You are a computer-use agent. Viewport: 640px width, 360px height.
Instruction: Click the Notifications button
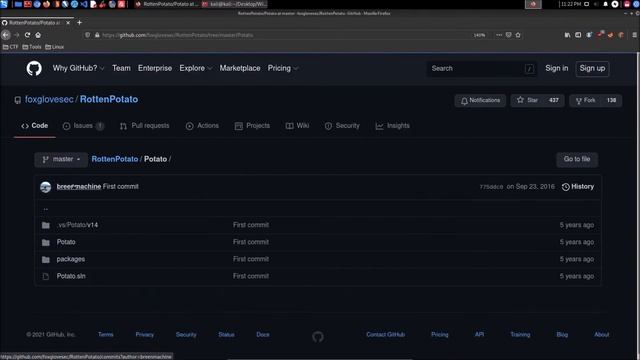click(480, 100)
